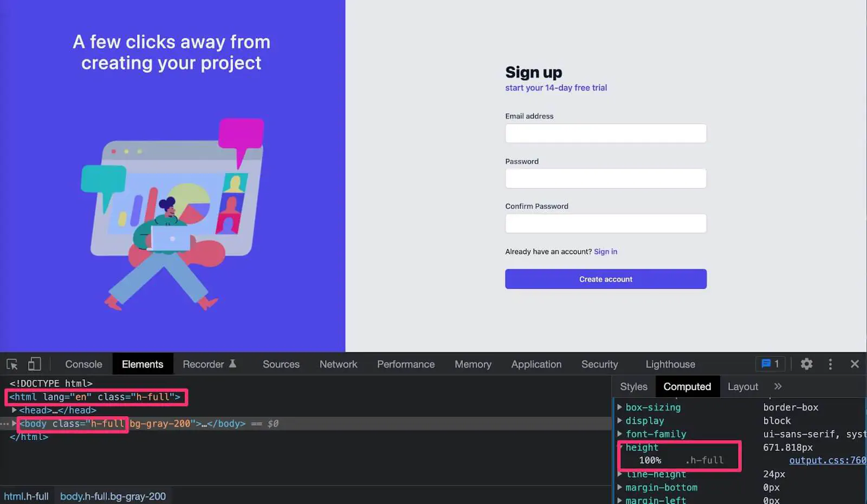Viewport: 867px width, 504px height.
Task: Open the DevTools three-dot menu
Action: coord(830,364)
